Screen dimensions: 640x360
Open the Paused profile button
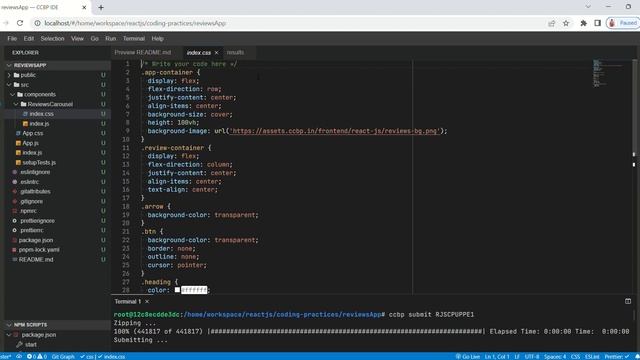pos(623,23)
